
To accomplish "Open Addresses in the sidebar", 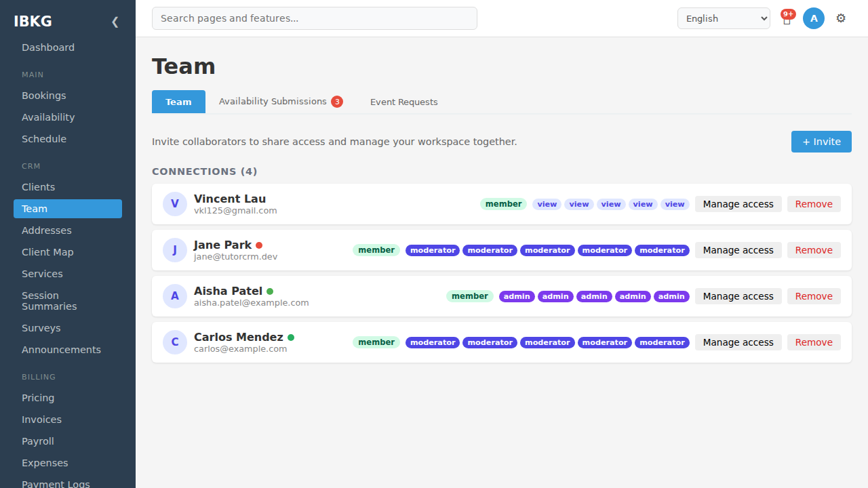I will click(68, 230).
